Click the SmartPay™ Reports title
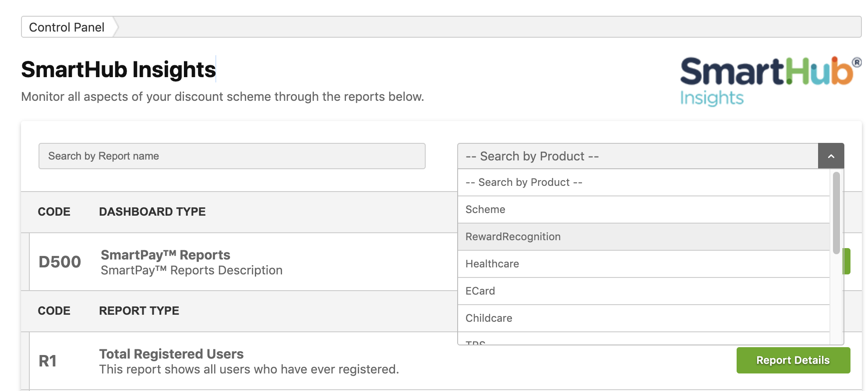The width and height of the screenshot is (868, 391). 165,255
